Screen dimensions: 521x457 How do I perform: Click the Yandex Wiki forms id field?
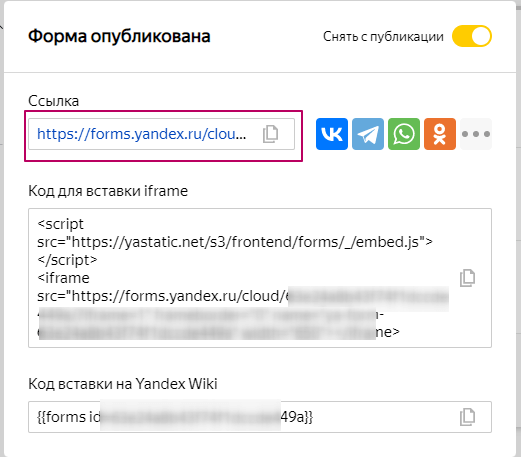pos(260,417)
